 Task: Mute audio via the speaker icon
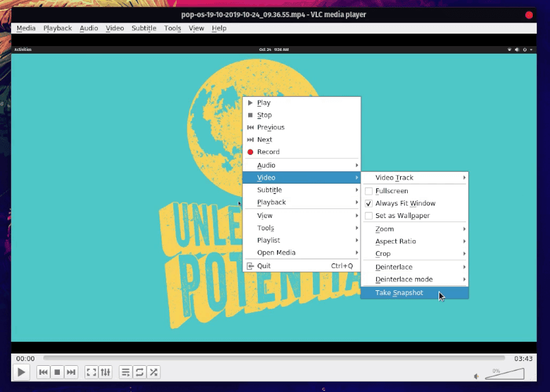tap(476, 375)
